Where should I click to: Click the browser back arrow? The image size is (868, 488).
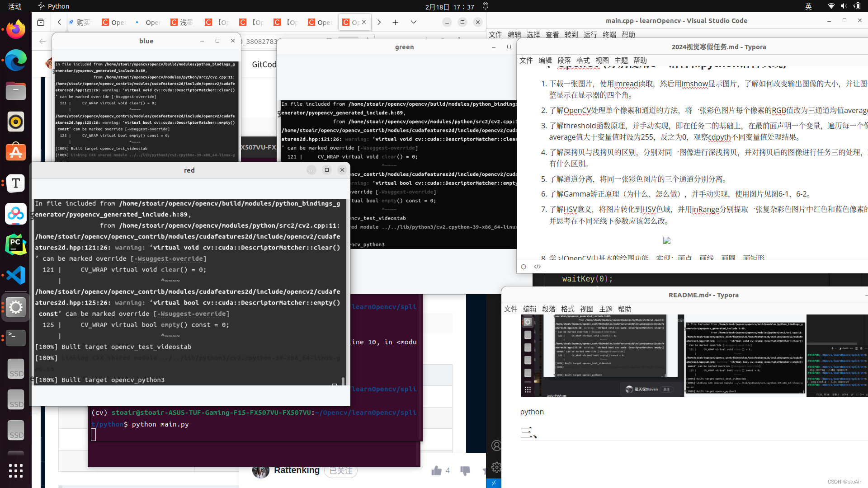click(42, 41)
